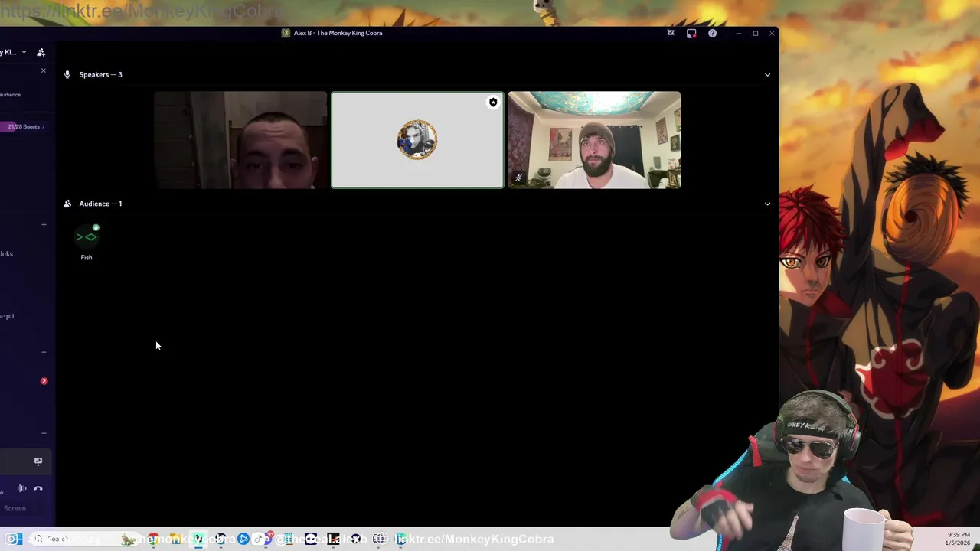Open Fish's audience avatar
This screenshot has width=980, height=551.
click(87, 236)
